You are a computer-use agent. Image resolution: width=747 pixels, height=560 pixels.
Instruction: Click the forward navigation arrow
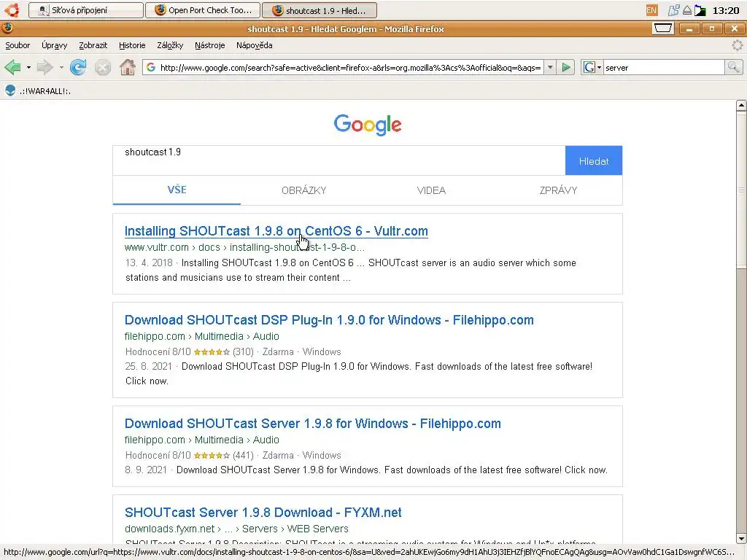(x=44, y=68)
